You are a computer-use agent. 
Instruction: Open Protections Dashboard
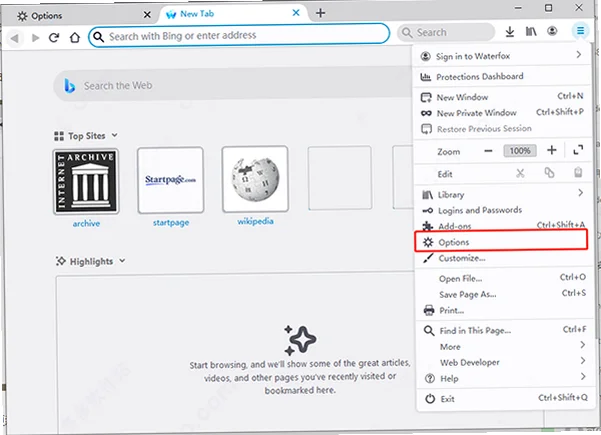point(502,77)
